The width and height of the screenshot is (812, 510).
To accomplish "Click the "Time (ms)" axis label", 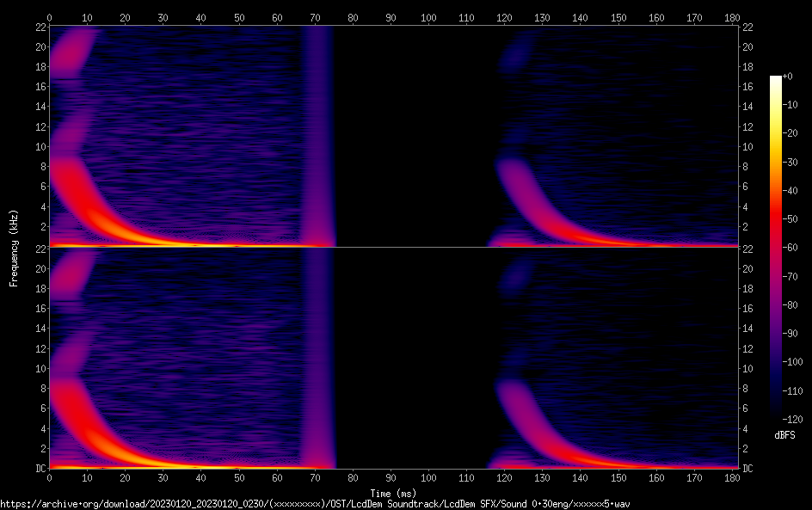I will point(394,493).
